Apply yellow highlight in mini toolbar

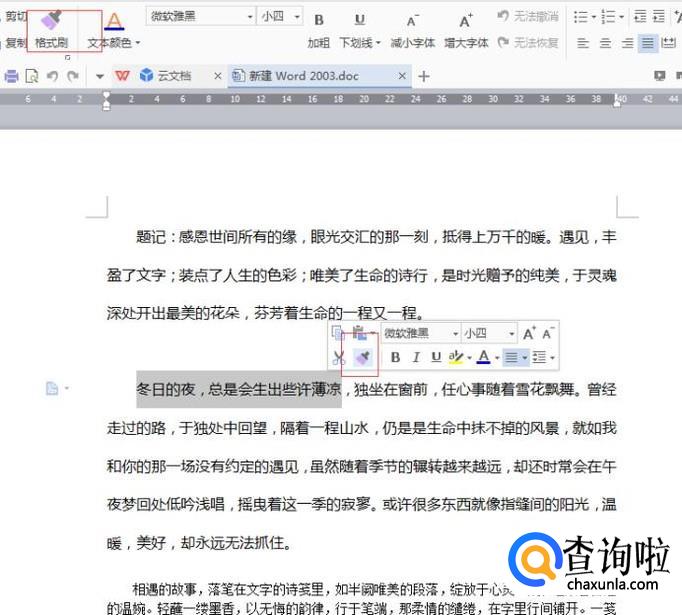pos(456,358)
